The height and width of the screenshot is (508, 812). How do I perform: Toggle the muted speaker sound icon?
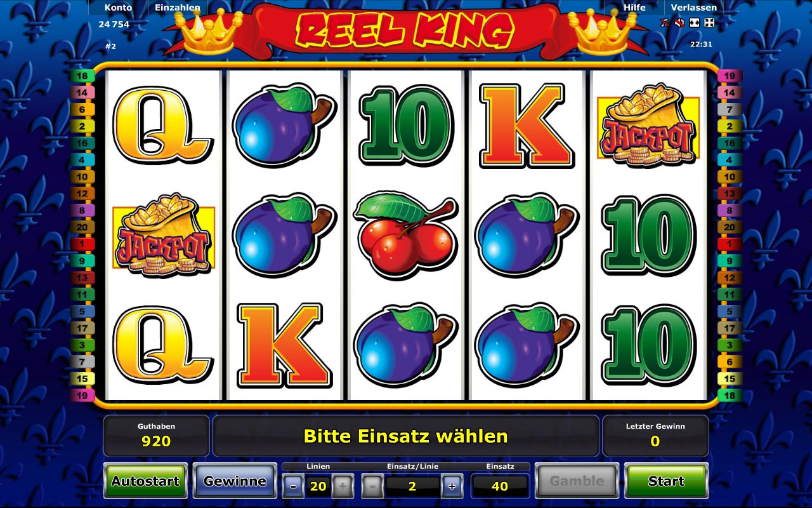(679, 23)
